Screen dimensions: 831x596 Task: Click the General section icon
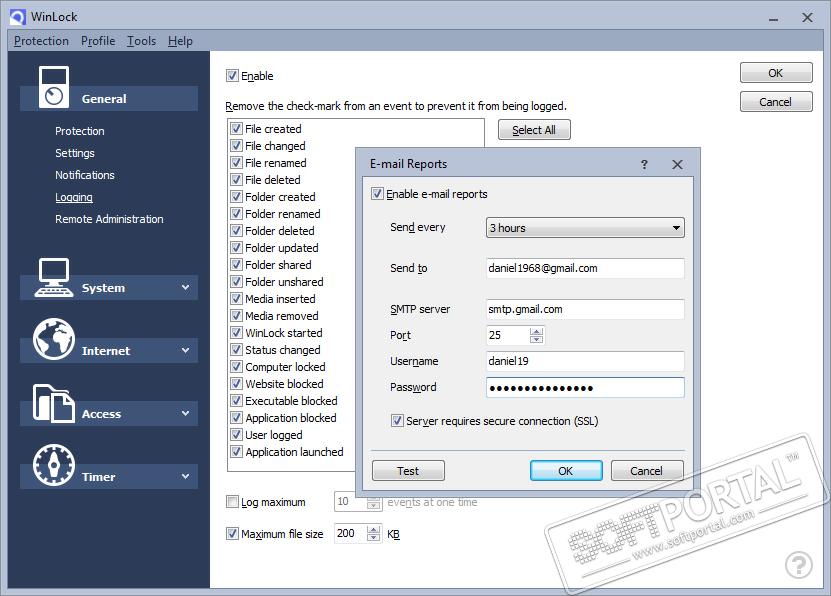[54, 87]
